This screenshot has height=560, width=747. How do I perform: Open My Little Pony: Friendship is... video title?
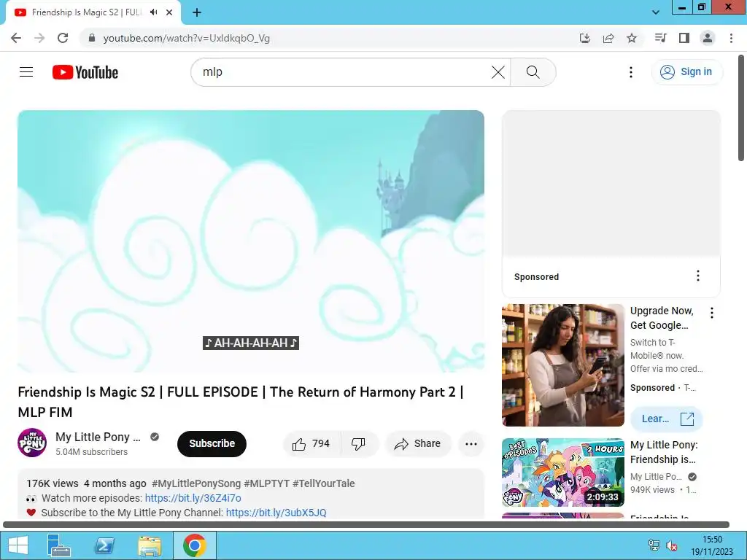point(664,452)
